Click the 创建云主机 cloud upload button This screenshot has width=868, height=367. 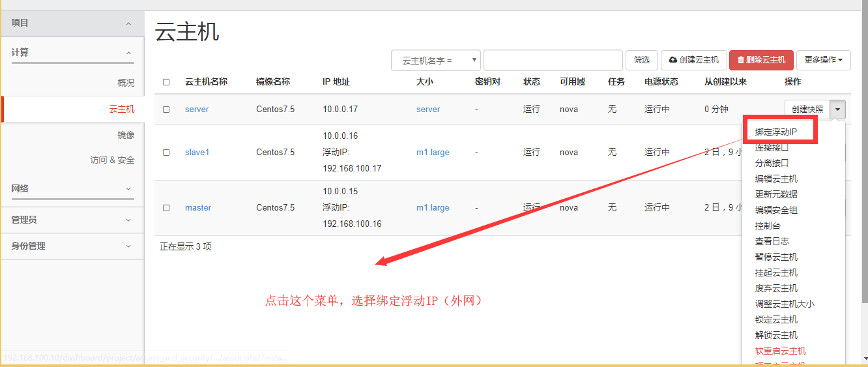pyautogui.click(x=693, y=60)
